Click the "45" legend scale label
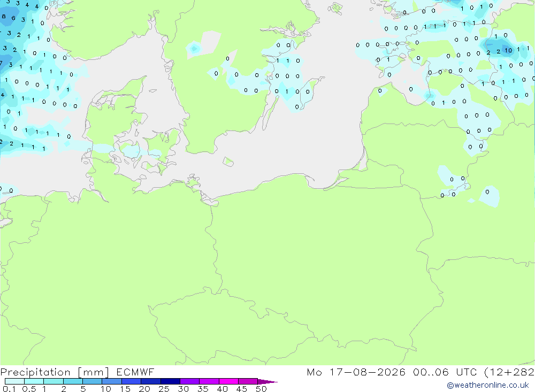 coord(242,389)
